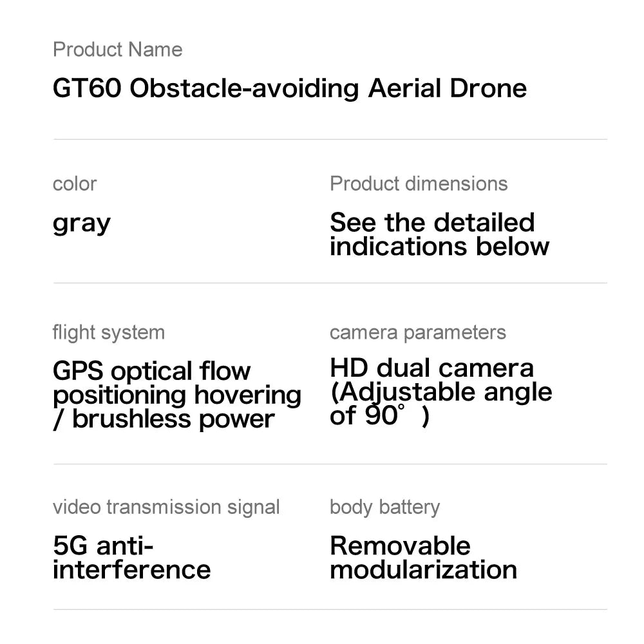Click '(Adjustable angle' text line
This screenshot has height=644, width=644.
[441, 392]
